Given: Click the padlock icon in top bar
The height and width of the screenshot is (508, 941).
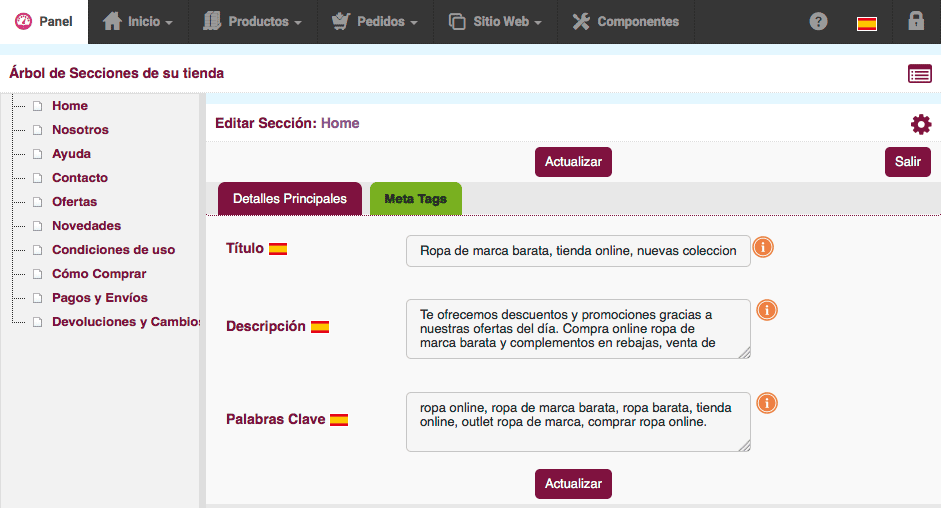Looking at the screenshot, I should (915, 21).
